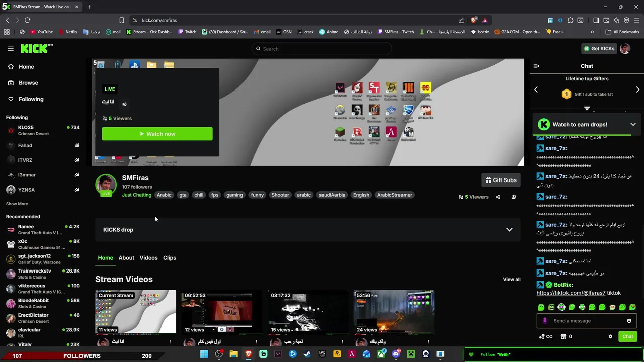Screen dimensions: 644x362
Task: Click the Arabic tag
Action: pyautogui.click(x=164, y=195)
